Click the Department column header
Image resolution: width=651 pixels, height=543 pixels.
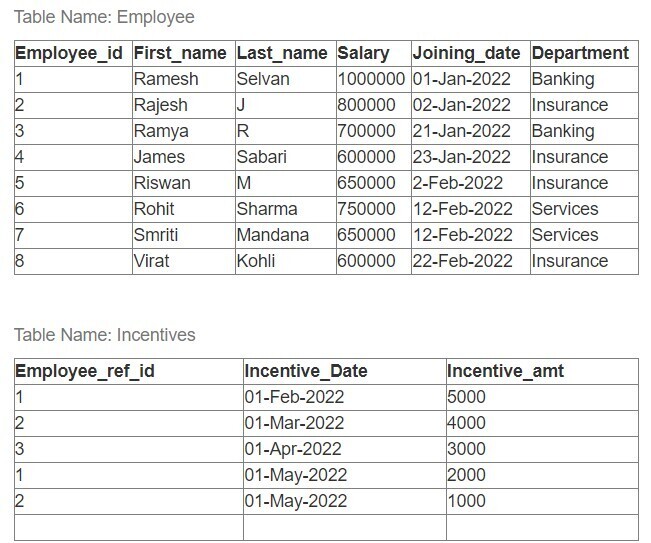[x=581, y=53]
